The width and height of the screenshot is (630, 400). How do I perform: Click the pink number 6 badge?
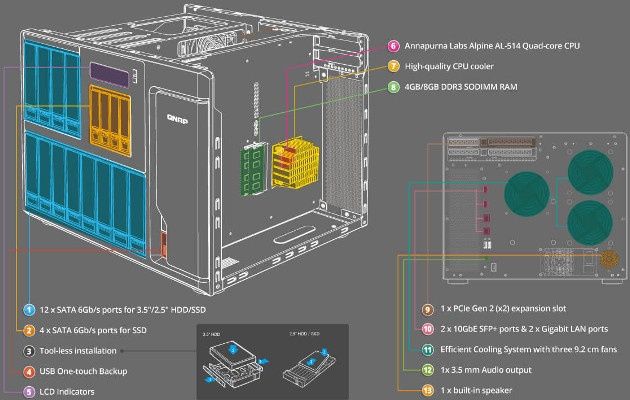point(394,46)
